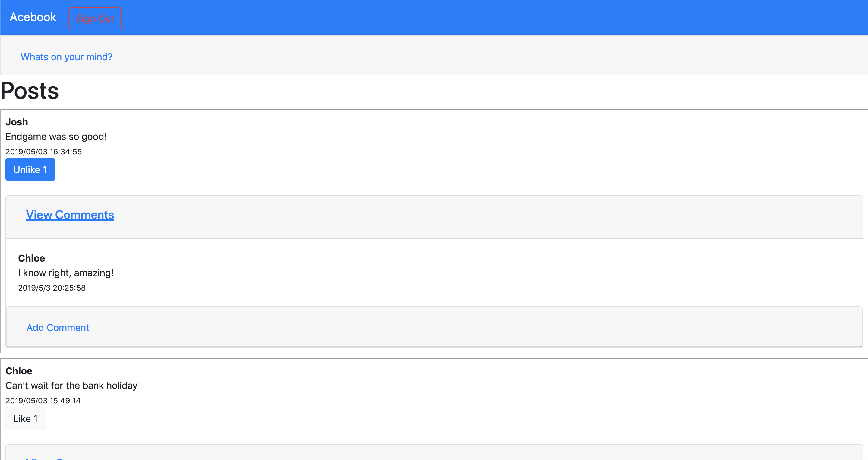The image size is (868, 460).
Task: Unlike Josh's Endgame post
Action: (30, 169)
